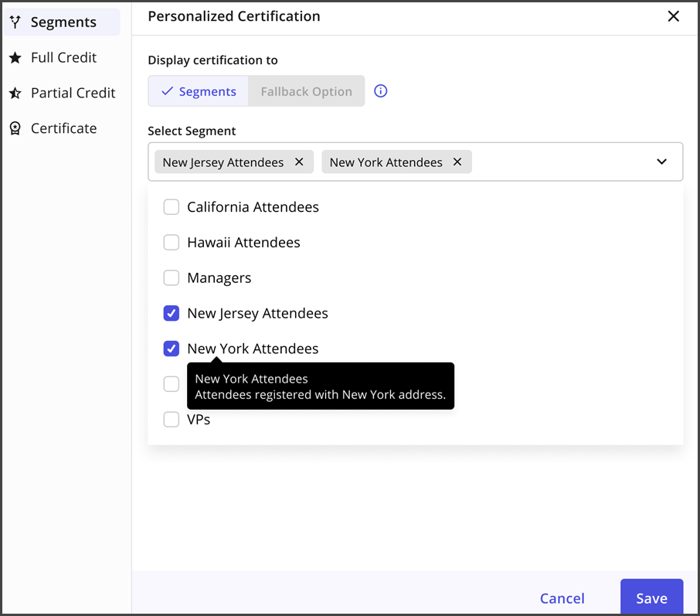Check the Managers checkbox
700x616 pixels.
tap(171, 277)
